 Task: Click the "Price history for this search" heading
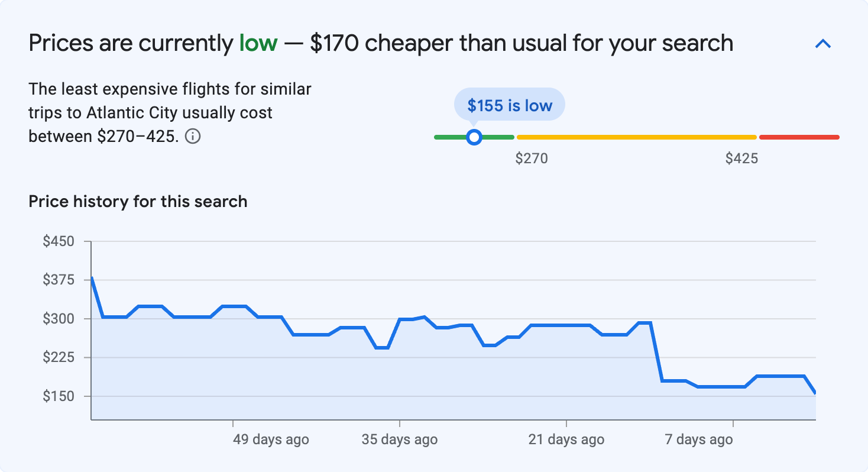[137, 201]
